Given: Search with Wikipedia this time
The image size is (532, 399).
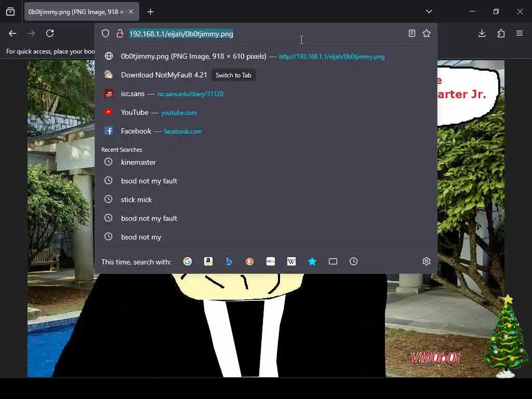Looking at the screenshot, I should (291, 261).
